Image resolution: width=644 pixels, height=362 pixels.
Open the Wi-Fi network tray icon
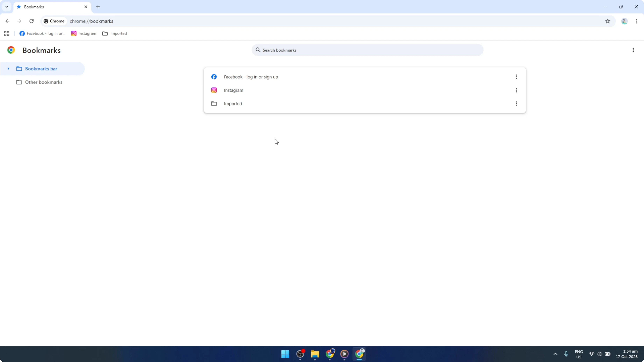591,354
